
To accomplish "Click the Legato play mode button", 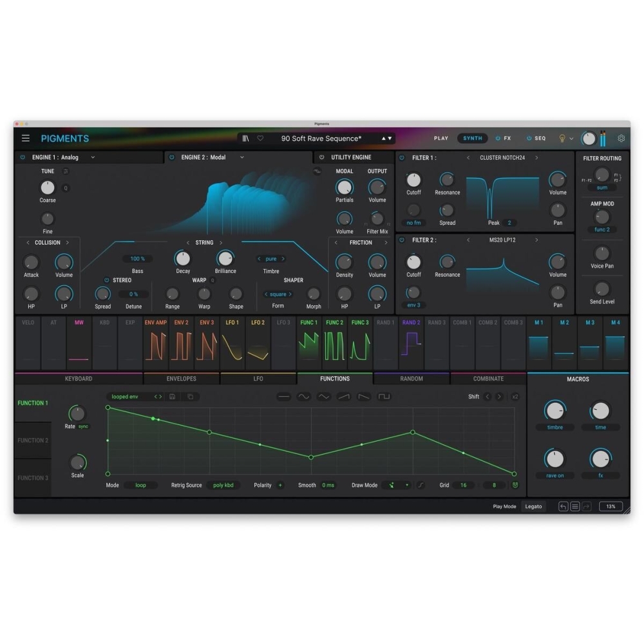I will (533, 507).
